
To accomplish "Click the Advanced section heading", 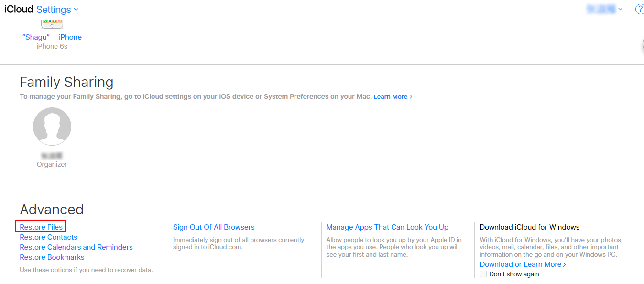I will tap(52, 210).
